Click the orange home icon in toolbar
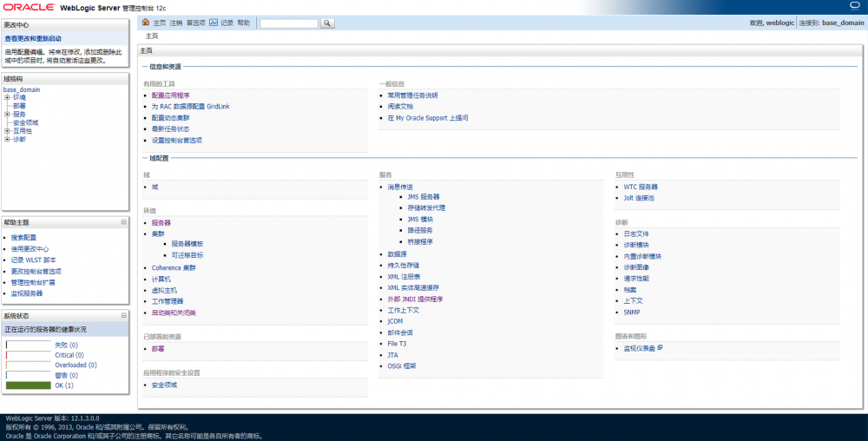Image resolution: width=868 pixels, height=441 pixels. pos(146,22)
